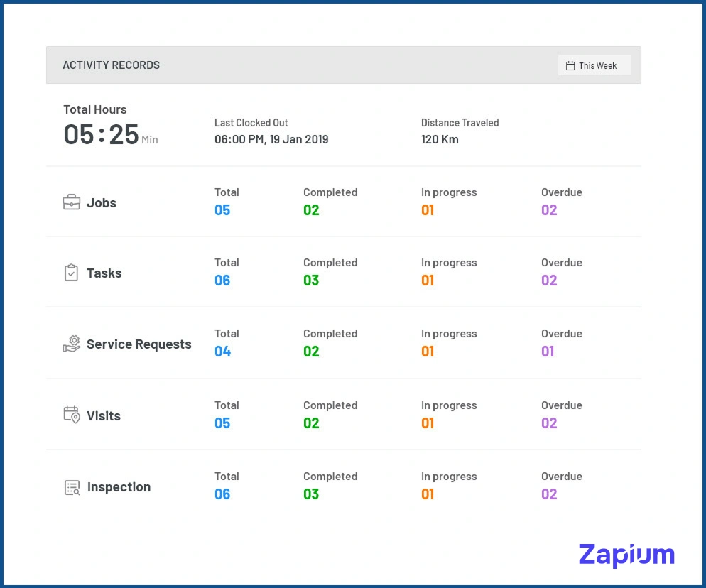Click the Inspection checklist icon
706x588 pixels.
pos(72,487)
